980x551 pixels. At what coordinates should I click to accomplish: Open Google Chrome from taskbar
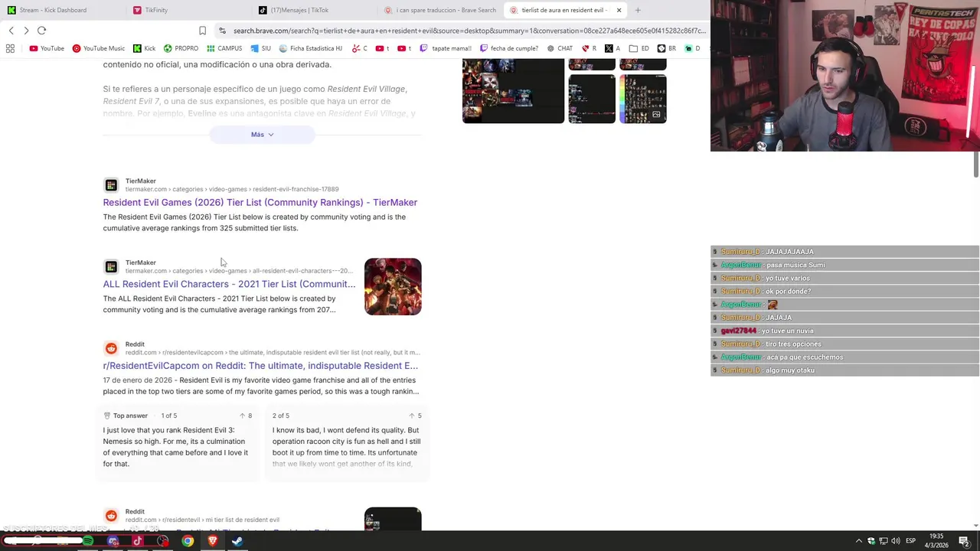[x=188, y=541]
